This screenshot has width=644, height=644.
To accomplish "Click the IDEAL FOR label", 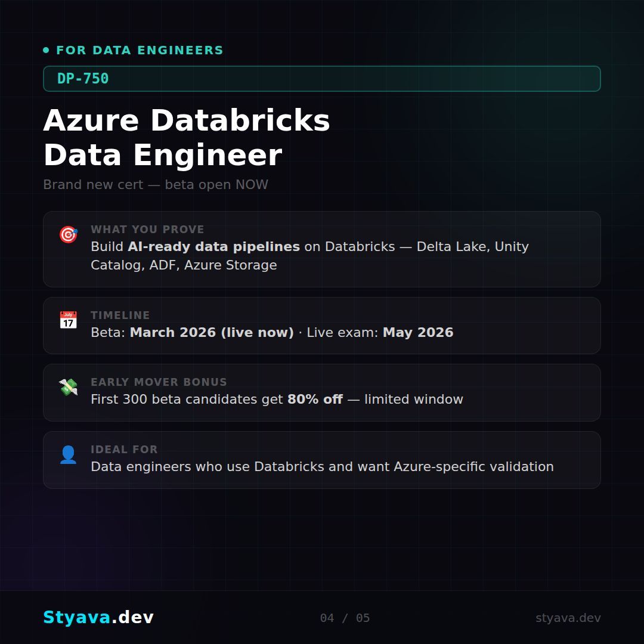I will coord(124,450).
